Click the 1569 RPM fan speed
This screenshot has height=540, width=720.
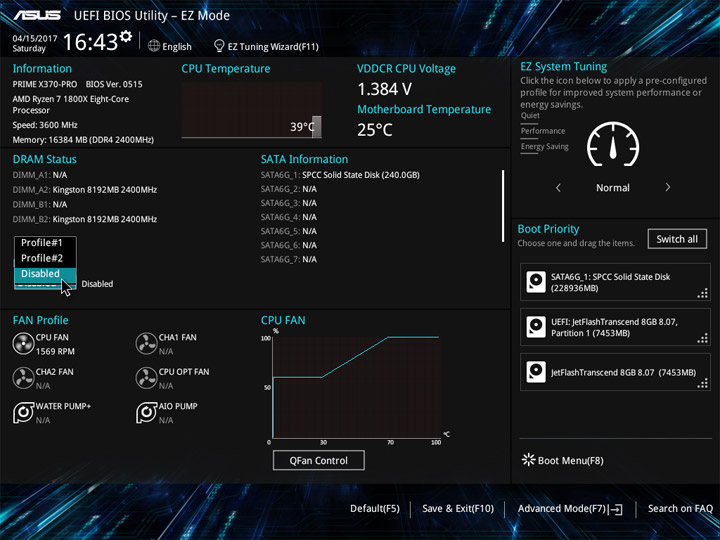click(55, 351)
